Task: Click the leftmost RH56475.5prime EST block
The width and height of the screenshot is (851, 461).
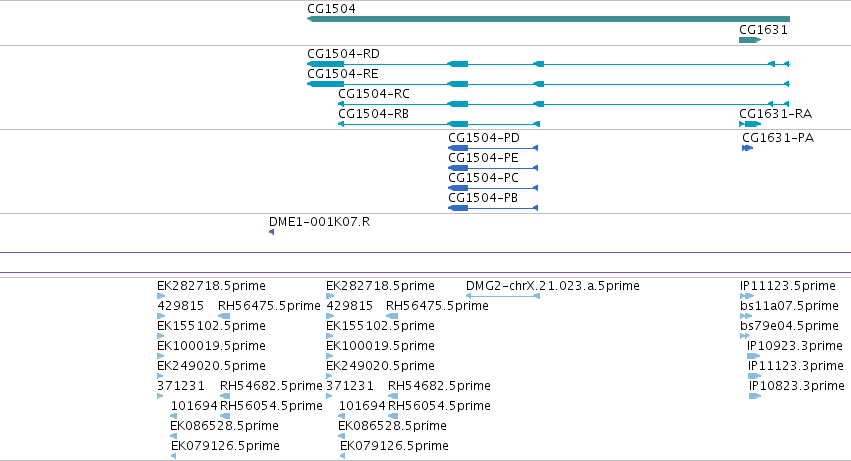Action: pos(224,316)
